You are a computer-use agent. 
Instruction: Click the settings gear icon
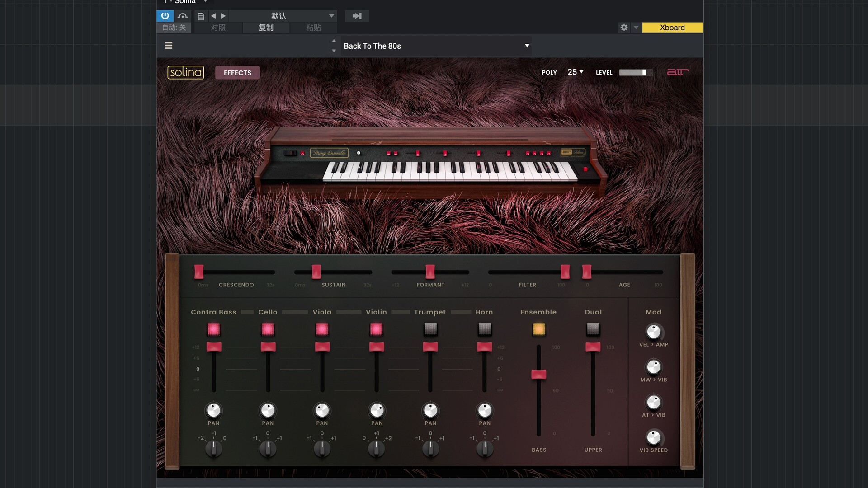click(x=624, y=28)
